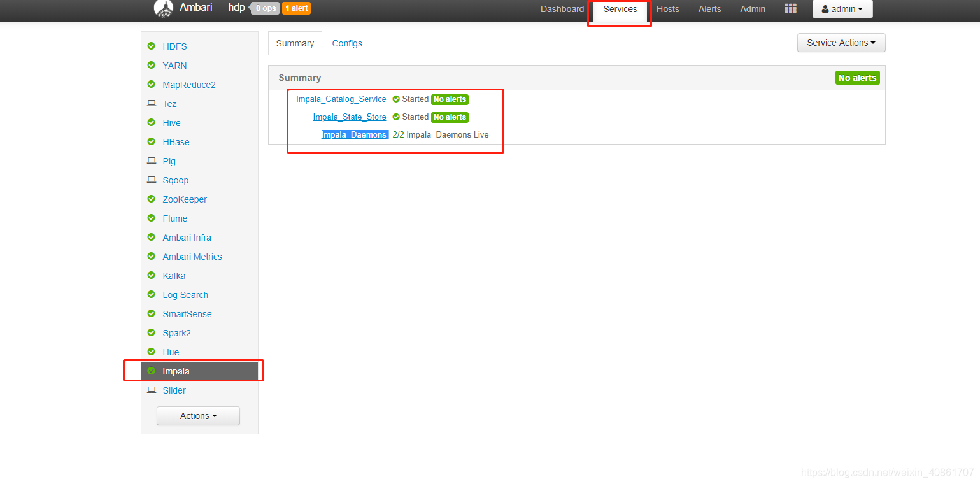Click the hdp cluster name
The width and height of the screenshot is (980, 484).
pos(236,8)
